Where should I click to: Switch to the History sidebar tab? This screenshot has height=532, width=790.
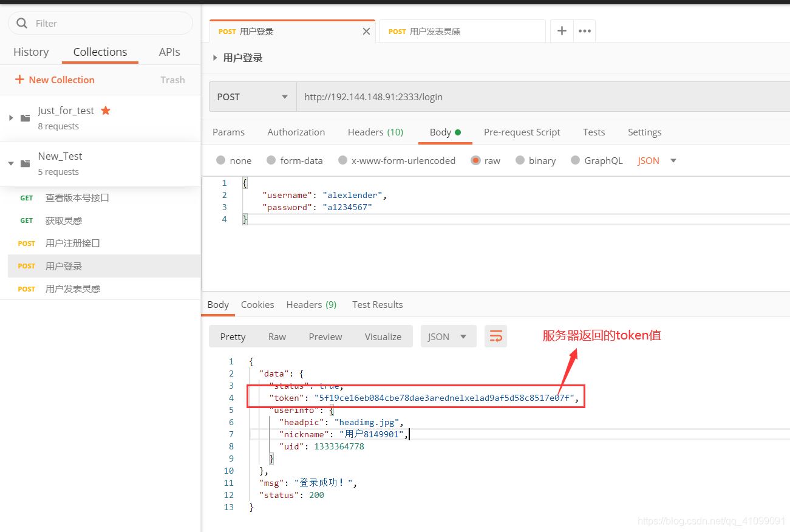31,52
